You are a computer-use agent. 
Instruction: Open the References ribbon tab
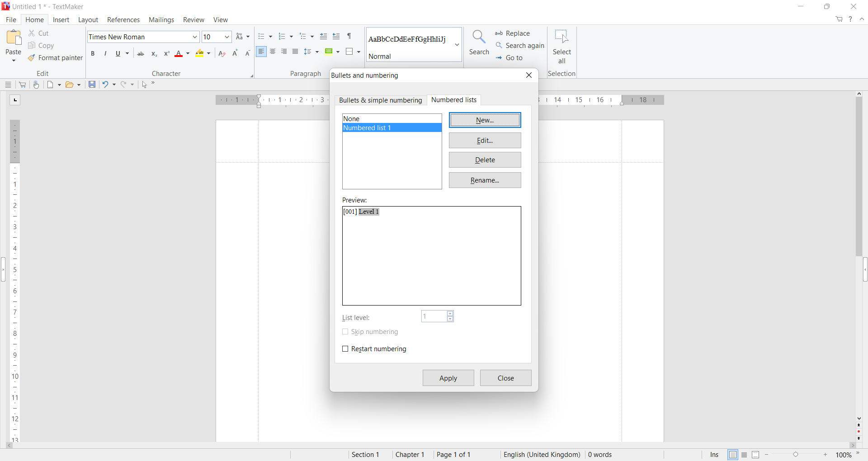tap(123, 20)
